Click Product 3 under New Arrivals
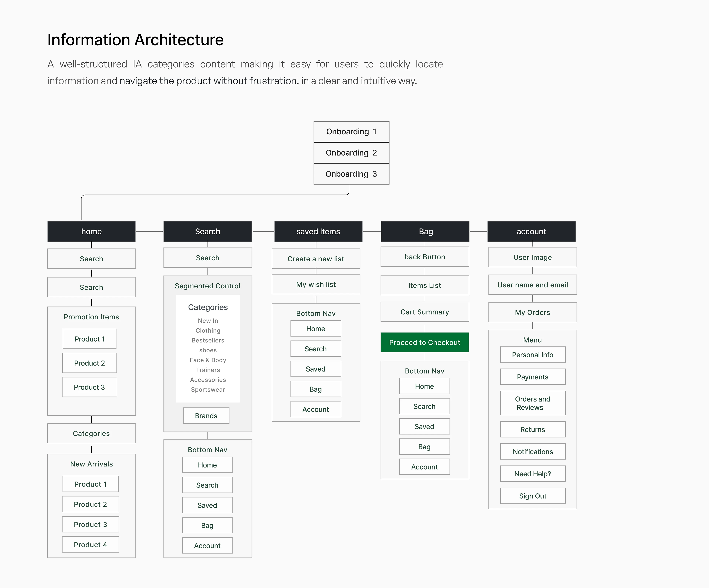This screenshot has height=588, width=709. (90, 525)
